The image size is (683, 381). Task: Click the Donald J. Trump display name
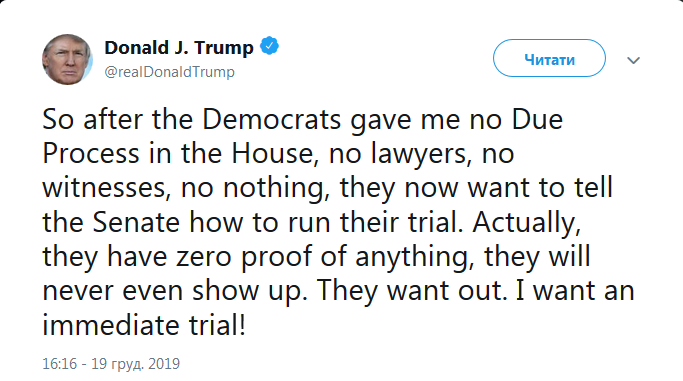coord(179,47)
